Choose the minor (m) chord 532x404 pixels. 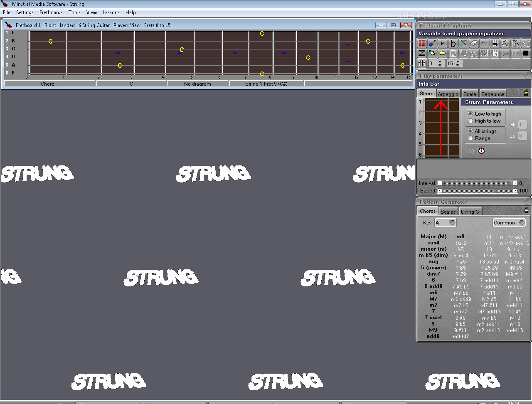[433, 249]
